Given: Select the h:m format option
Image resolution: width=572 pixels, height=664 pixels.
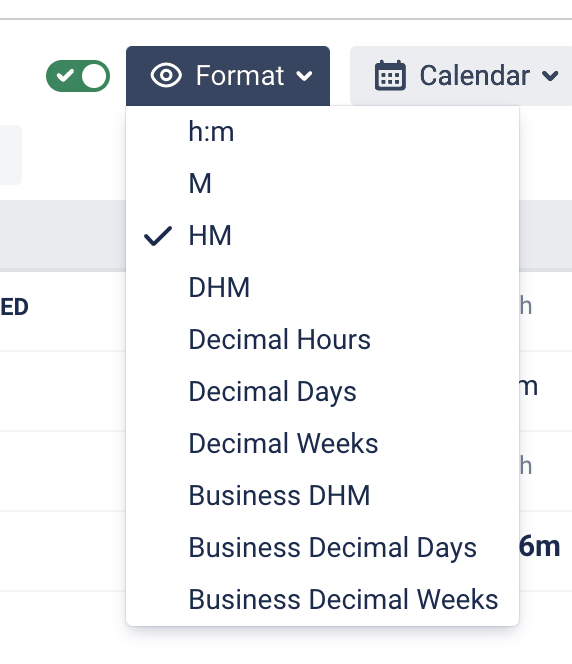Looking at the screenshot, I should click(x=322, y=132).
